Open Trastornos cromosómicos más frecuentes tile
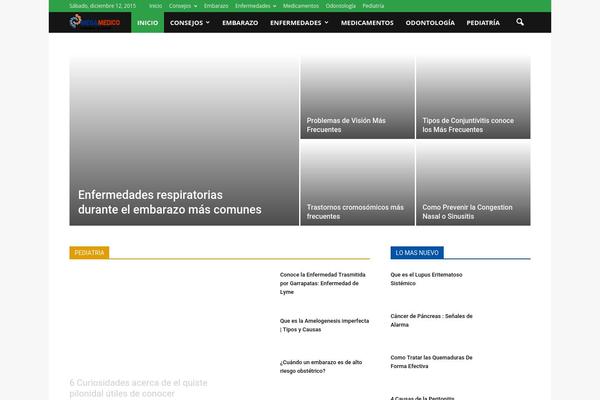The width and height of the screenshot is (600, 400). [355, 212]
